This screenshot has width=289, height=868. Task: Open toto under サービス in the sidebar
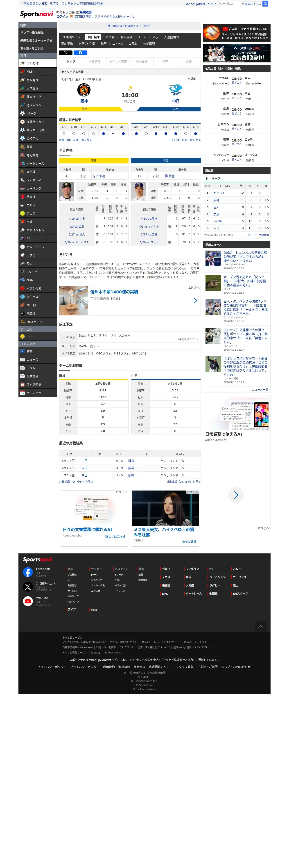(x=37, y=336)
